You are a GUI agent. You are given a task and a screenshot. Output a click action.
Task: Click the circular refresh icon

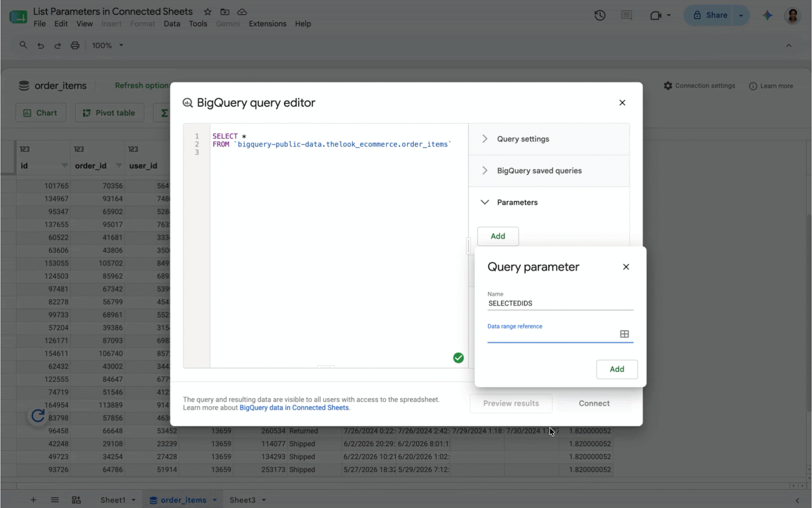pos(38,416)
